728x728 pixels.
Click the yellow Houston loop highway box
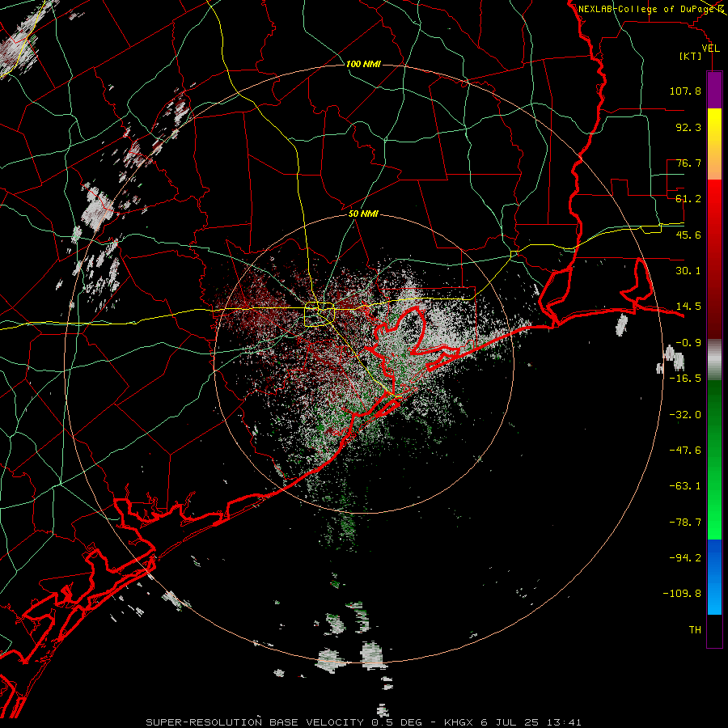pyautogui.click(x=320, y=315)
